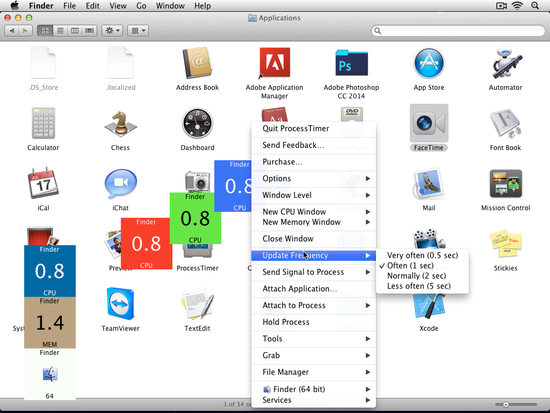Screen dimensions: 550x413
Task: Select the Stickies app icon
Action: click(505, 244)
